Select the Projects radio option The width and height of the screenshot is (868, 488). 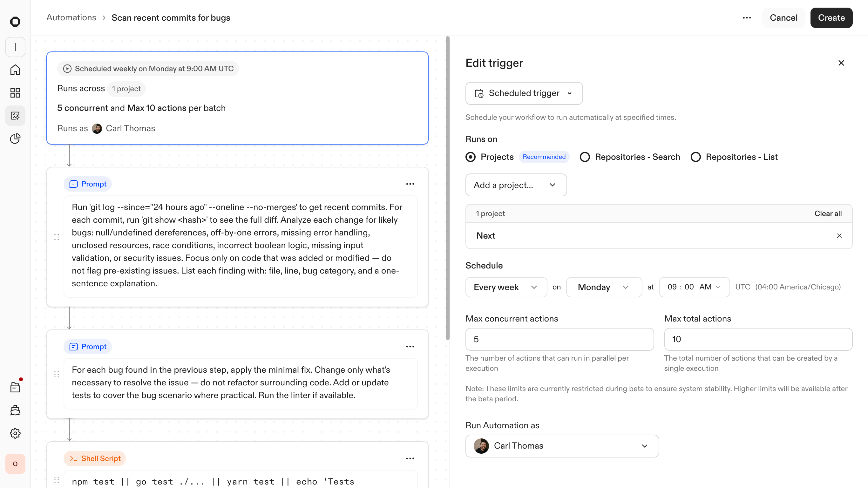[471, 157]
